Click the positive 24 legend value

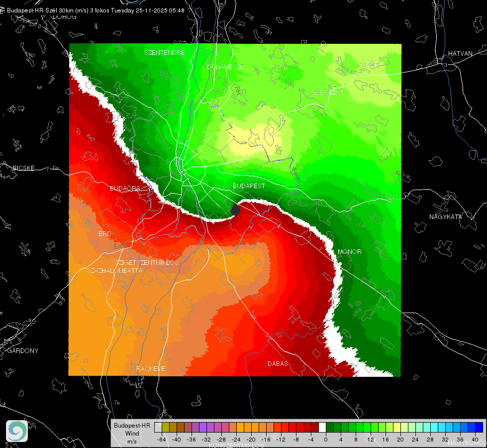tap(415, 440)
